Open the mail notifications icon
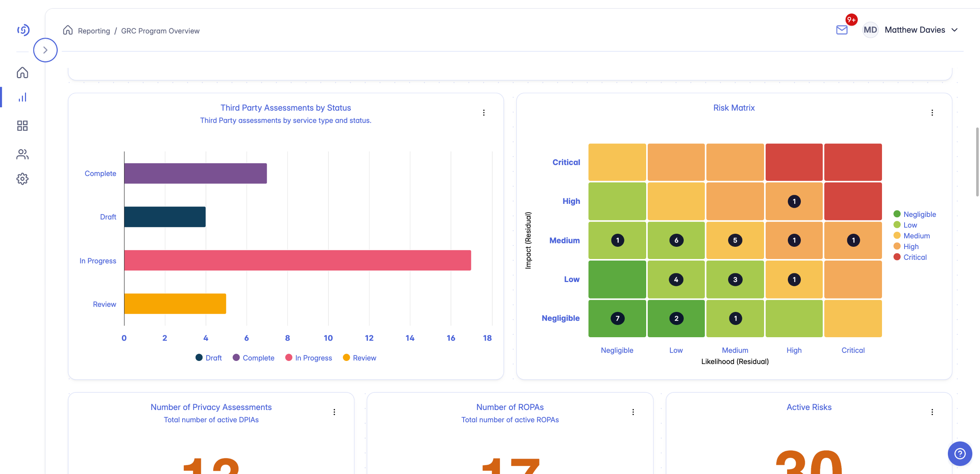Viewport: 980px width, 474px height. tap(842, 30)
